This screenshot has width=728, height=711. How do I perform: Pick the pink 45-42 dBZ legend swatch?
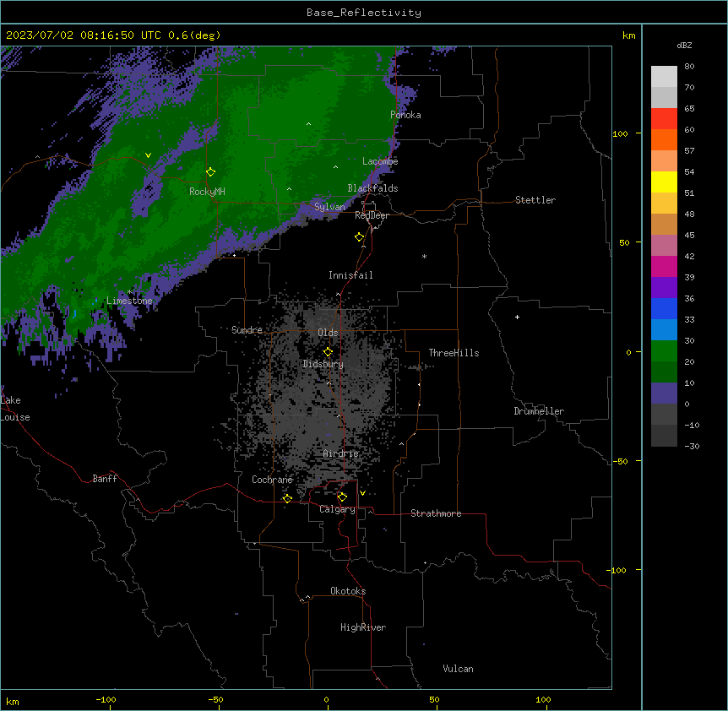tap(664, 246)
